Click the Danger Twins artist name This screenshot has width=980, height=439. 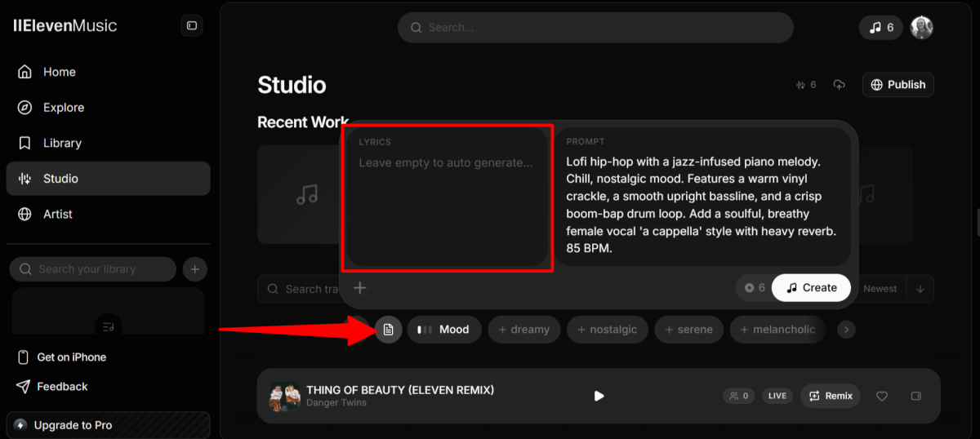(x=336, y=403)
